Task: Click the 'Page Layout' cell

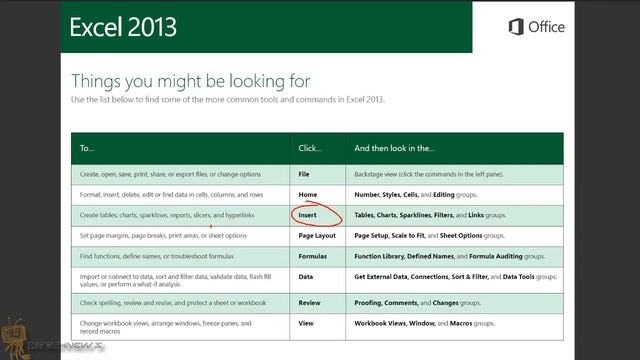Action: click(317, 236)
